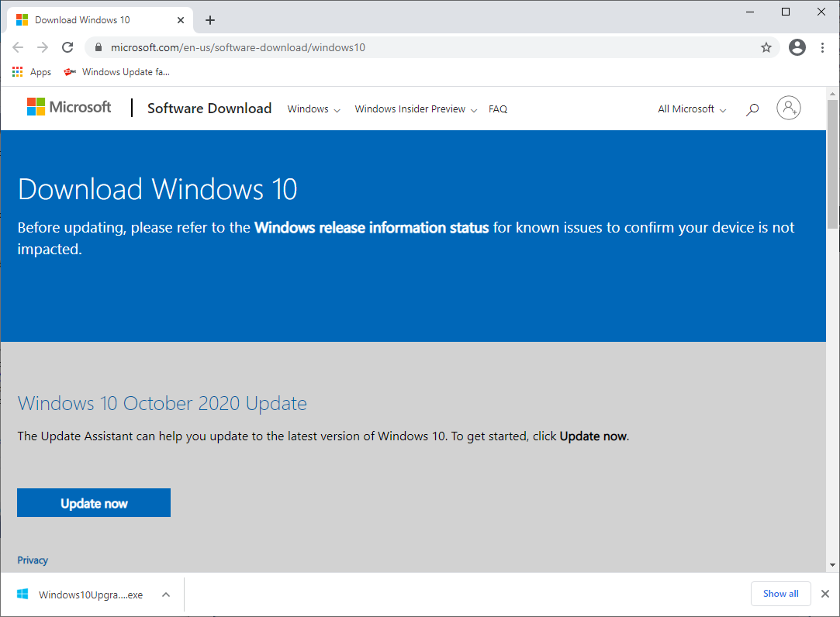Click the scrollbar up arrow
The height and width of the screenshot is (617, 840).
(x=832, y=94)
